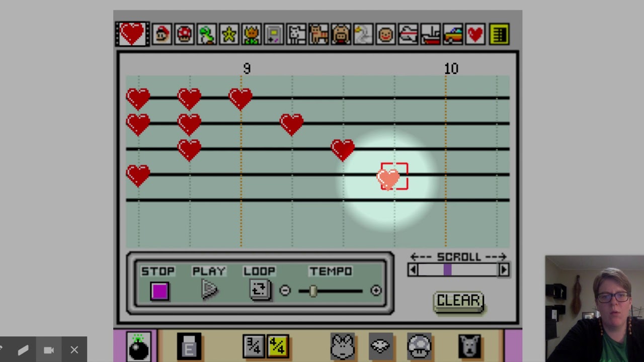Switch to 4/4 time signature
The height and width of the screenshot is (362, 644).
pyautogui.click(x=278, y=347)
